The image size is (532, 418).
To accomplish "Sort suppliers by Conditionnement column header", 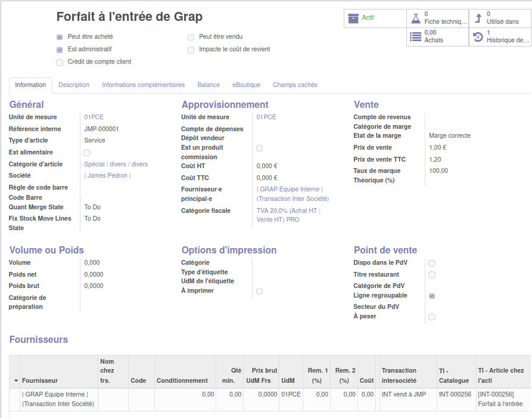I will pyautogui.click(x=182, y=380).
